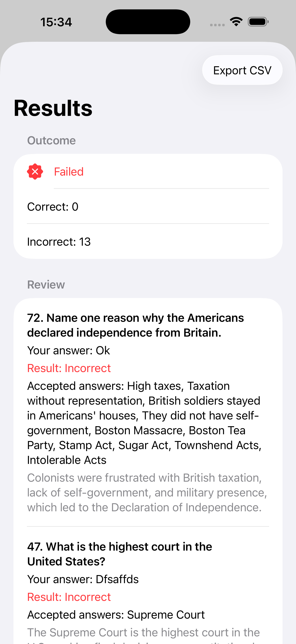Viewport: 296px width, 644px height.
Task: Tap the cellular signal dots indicator
Action: click(217, 25)
